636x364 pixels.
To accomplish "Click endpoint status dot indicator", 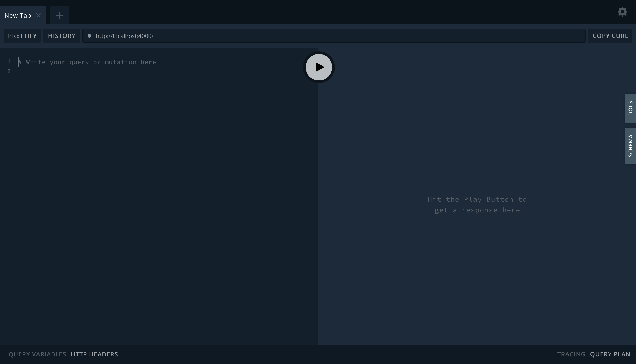I will [x=89, y=36].
